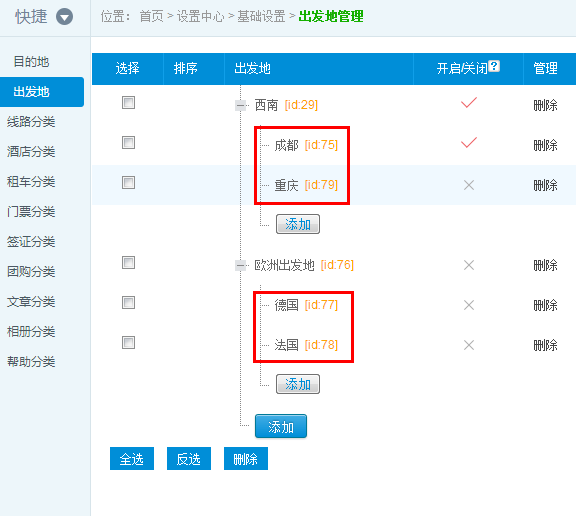This screenshot has width=576, height=516.
Task: Click 添加 under the 西南 group
Action: point(298,224)
